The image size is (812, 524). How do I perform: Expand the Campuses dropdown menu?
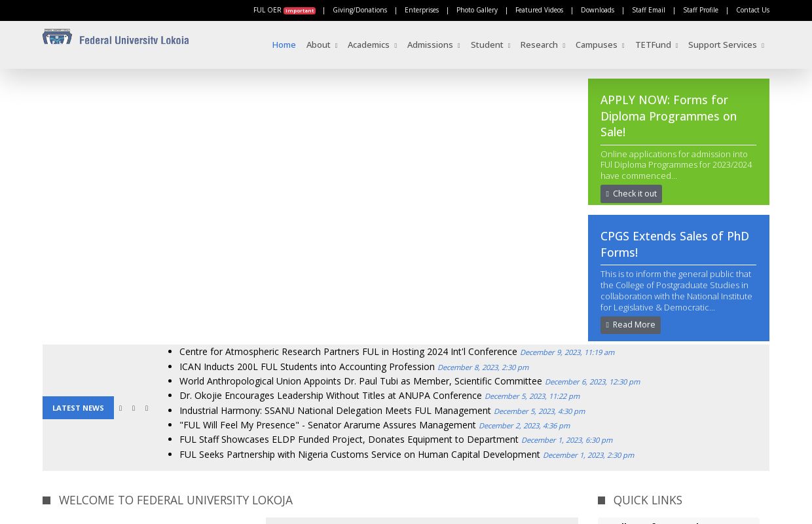(600, 45)
